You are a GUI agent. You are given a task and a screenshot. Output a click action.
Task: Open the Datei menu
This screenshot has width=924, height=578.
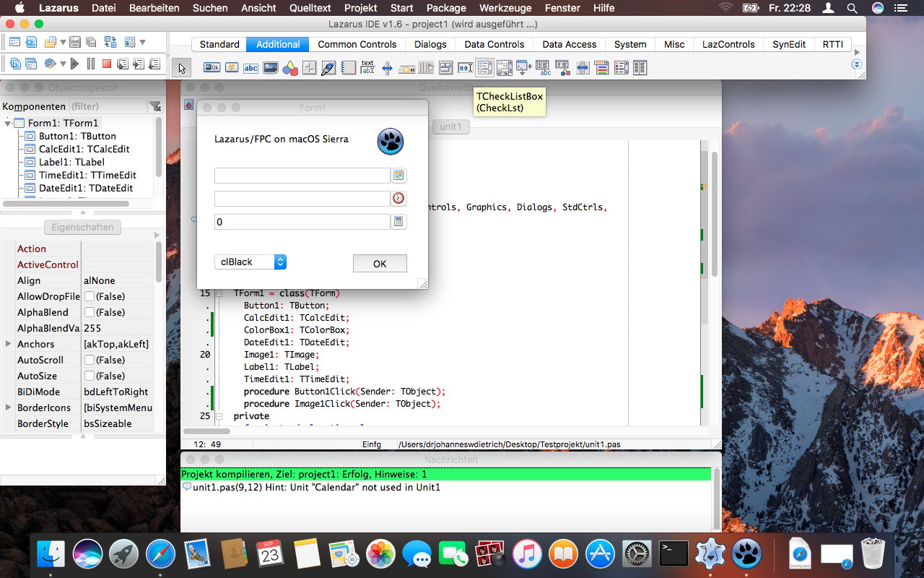[104, 8]
